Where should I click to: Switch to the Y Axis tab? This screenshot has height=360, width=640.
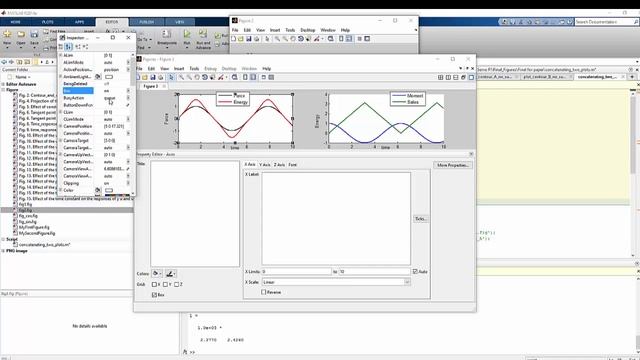tap(264, 165)
